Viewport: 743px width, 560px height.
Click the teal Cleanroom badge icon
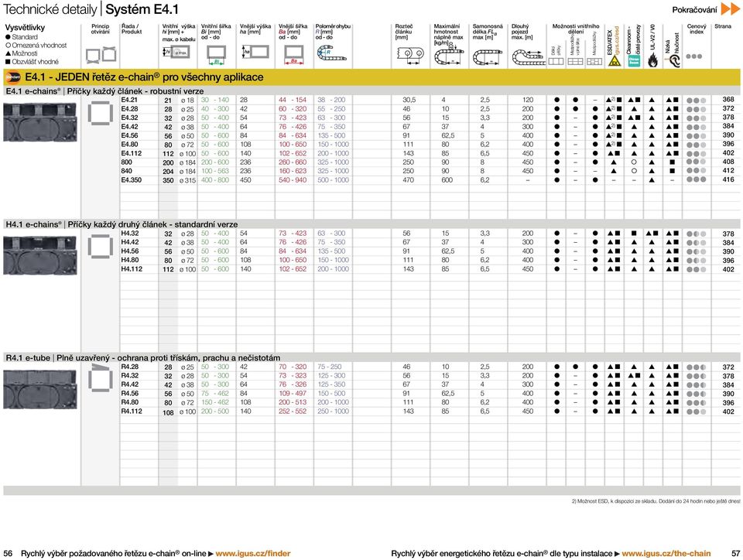click(x=634, y=60)
